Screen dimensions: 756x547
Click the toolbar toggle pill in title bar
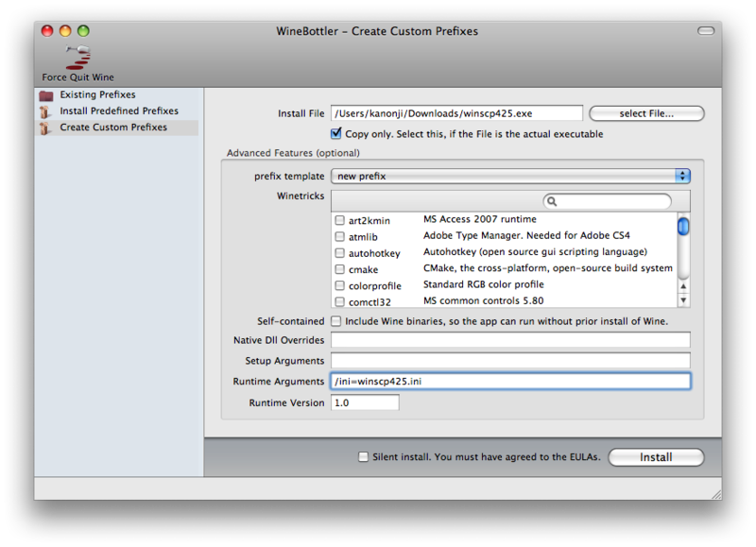706,31
